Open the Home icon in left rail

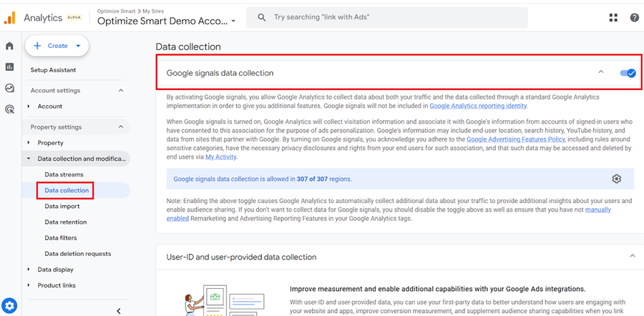click(x=9, y=46)
